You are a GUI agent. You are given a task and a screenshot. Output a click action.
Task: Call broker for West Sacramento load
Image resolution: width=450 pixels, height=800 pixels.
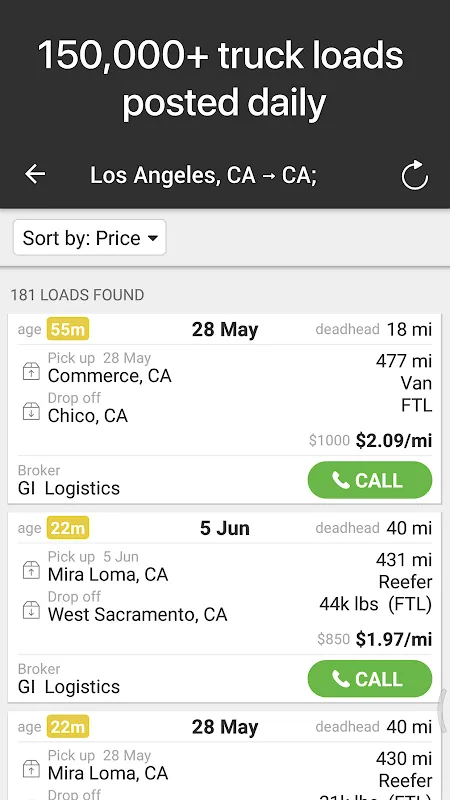click(370, 679)
